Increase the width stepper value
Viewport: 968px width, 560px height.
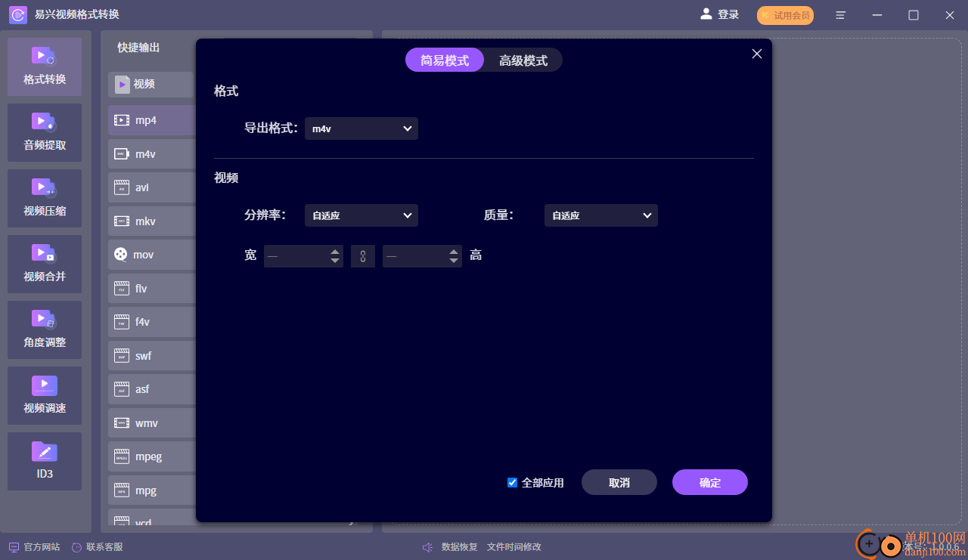point(335,252)
